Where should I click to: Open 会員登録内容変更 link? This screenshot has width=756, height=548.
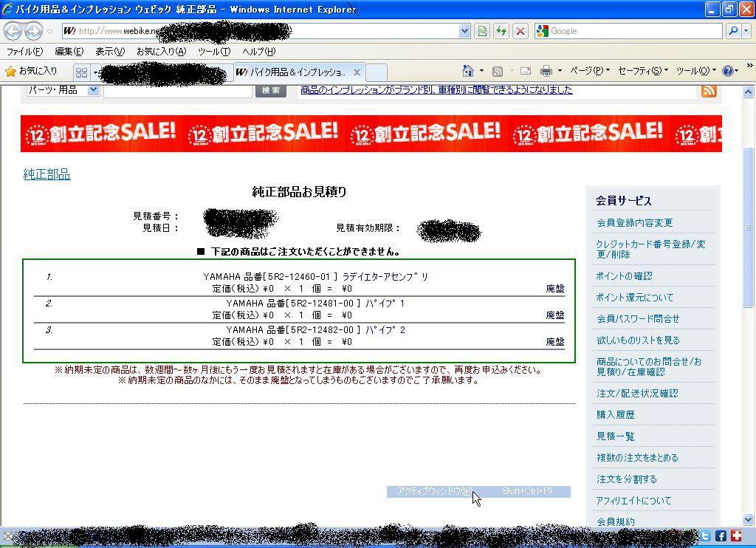pyautogui.click(x=634, y=223)
